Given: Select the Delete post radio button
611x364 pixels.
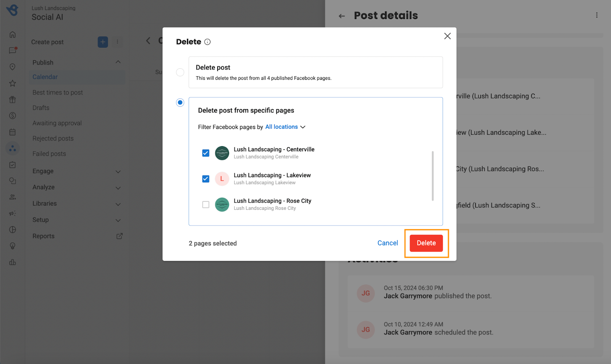Looking at the screenshot, I should (180, 72).
